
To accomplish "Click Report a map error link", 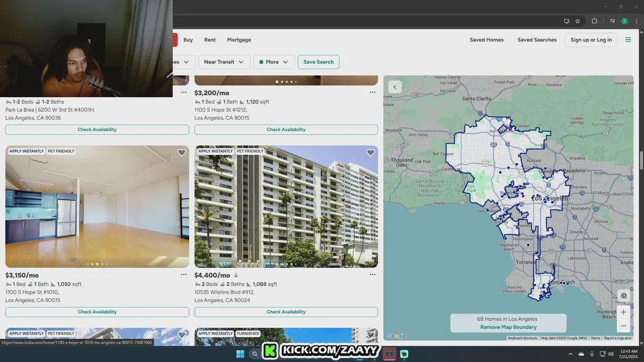I will pyautogui.click(x=617, y=338).
